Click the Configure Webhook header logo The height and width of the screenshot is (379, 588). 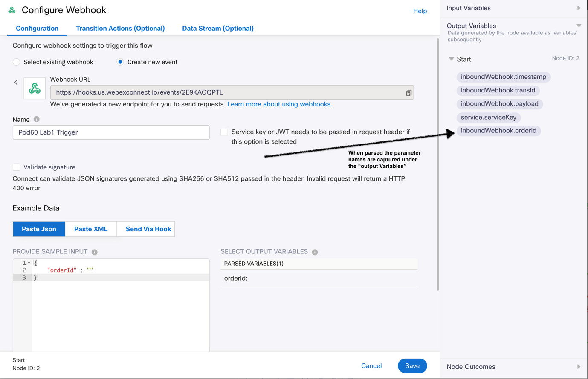[12, 10]
